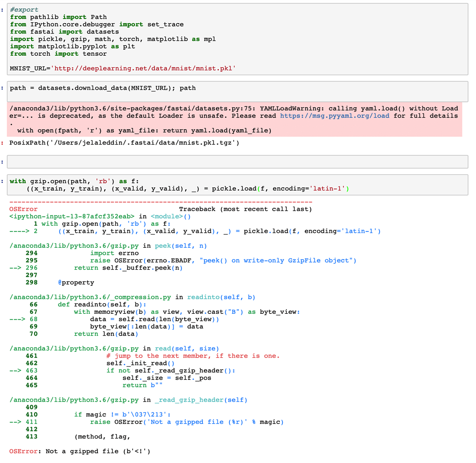Image resolution: width=476 pixels, height=463 pixels.
Task: Click the pink YAMLLoadWarning output area
Action: coord(233,119)
